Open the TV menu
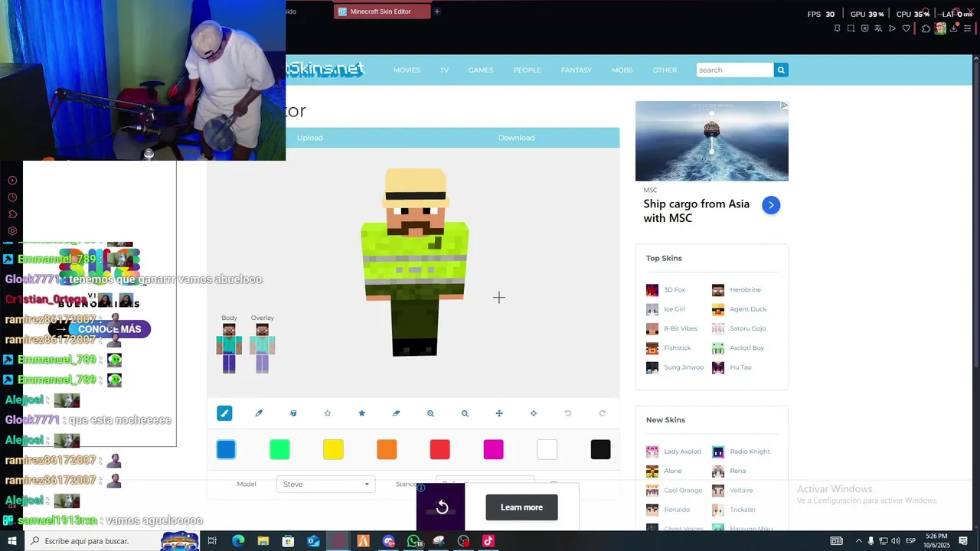Screen dimensions: 980x551 pos(444,70)
